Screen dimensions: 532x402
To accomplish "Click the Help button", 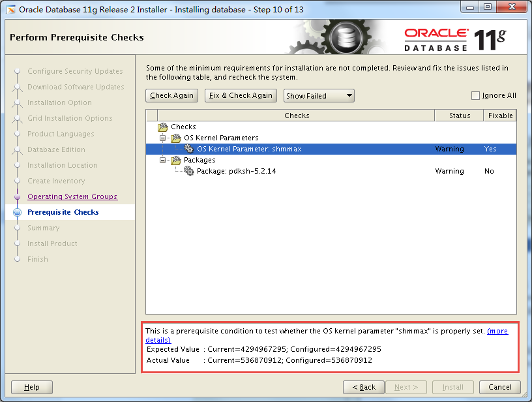I will [31, 387].
